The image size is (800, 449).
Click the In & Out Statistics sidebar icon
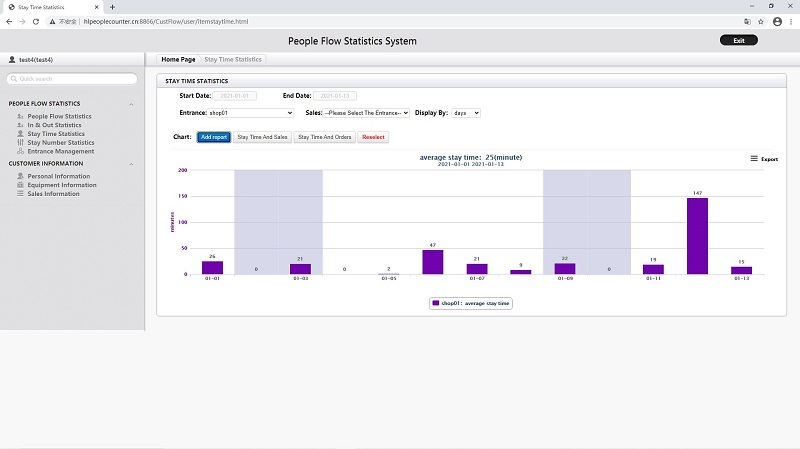click(20, 125)
